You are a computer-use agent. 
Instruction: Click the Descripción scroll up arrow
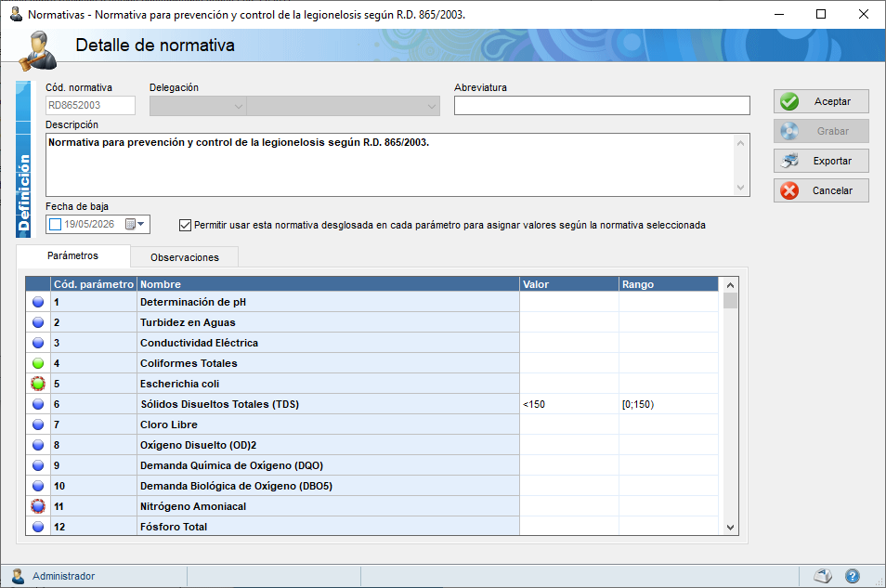741,143
